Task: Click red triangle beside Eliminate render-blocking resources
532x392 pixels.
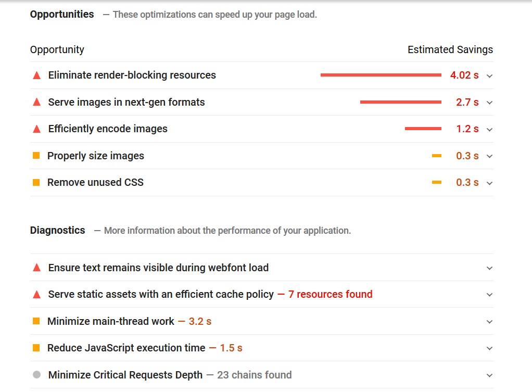Action: coord(36,75)
